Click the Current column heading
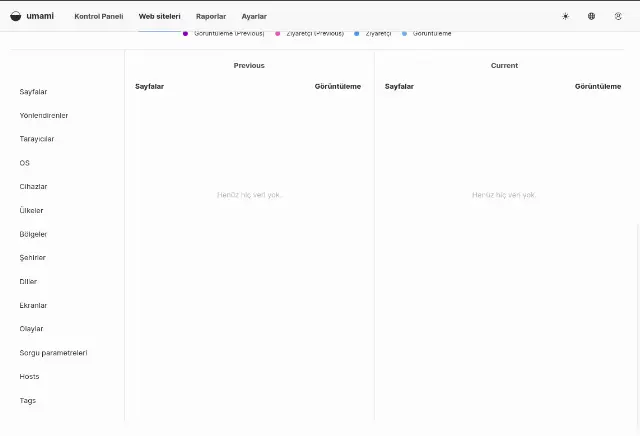This screenshot has height=436, width=640. (x=504, y=65)
